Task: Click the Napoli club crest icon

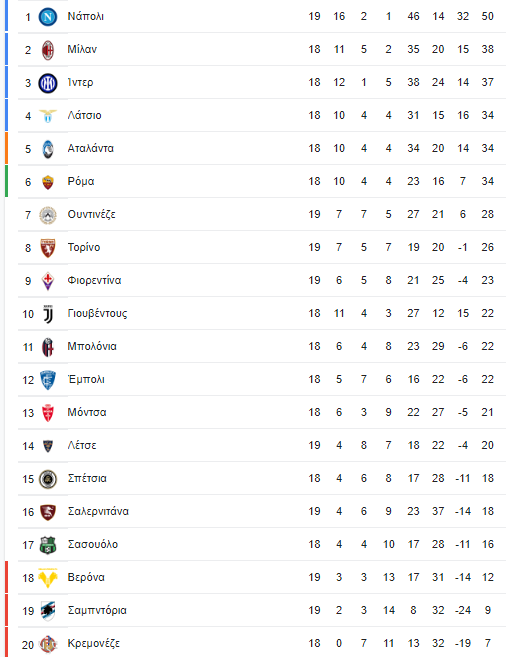Action: (48, 17)
